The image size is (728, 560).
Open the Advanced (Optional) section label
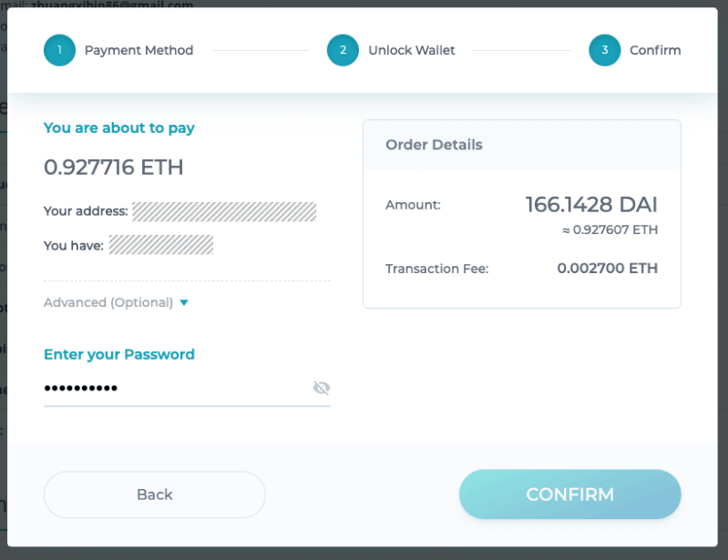(108, 302)
